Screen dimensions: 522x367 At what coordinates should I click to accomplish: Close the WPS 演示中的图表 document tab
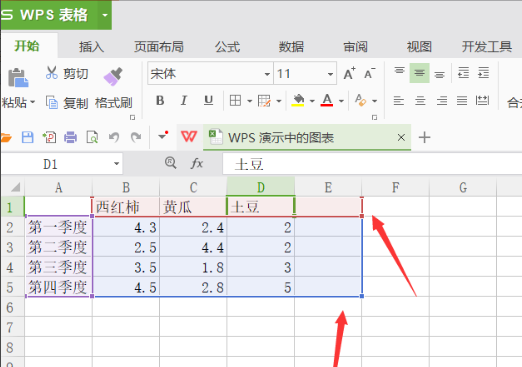coord(401,137)
